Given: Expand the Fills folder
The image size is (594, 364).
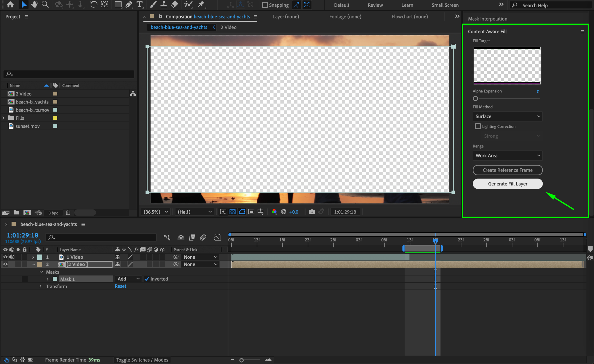Looking at the screenshot, I should (x=3, y=118).
